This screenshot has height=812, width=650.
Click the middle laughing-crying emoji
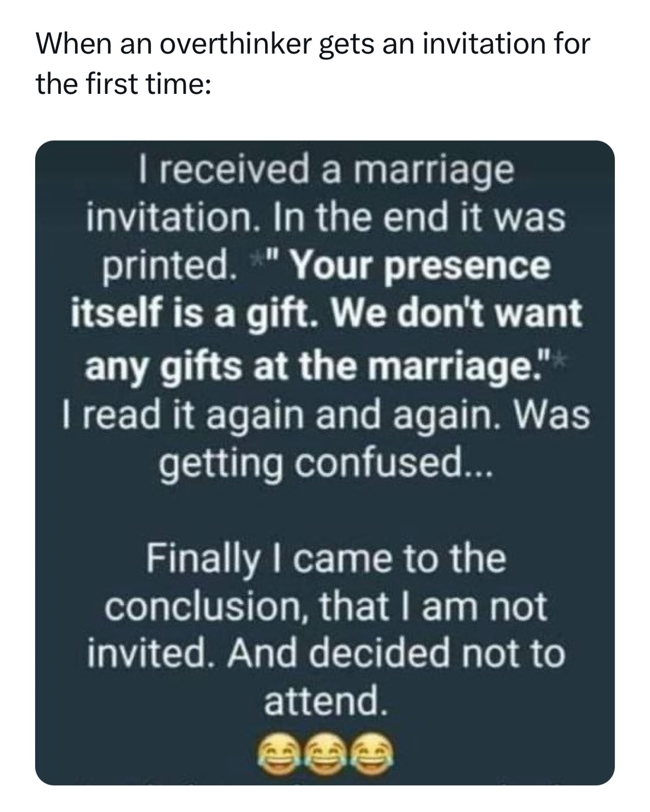click(x=325, y=751)
